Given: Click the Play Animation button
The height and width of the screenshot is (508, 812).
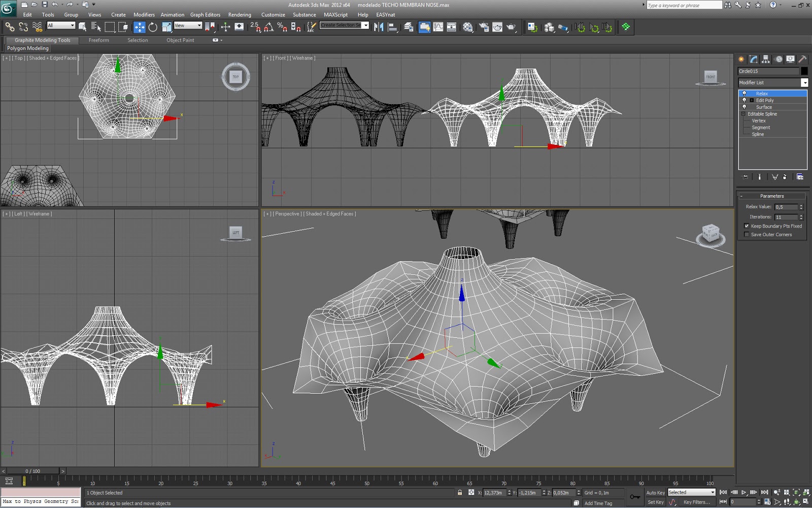Looking at the screenshot, I should 743,492.
